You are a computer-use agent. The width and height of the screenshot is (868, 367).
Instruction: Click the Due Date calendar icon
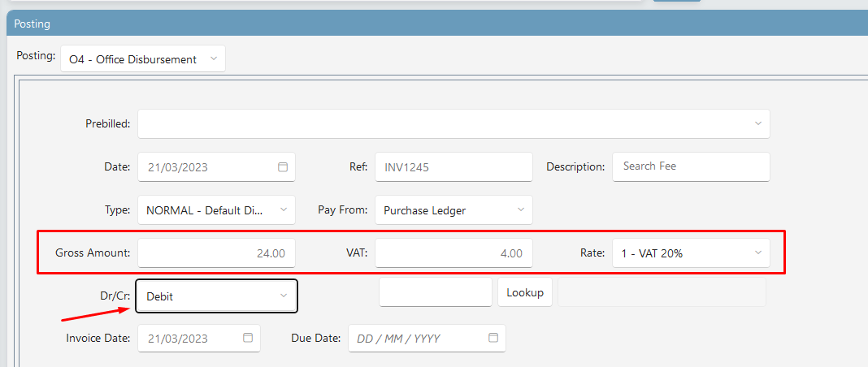click(x=493, y=338)
